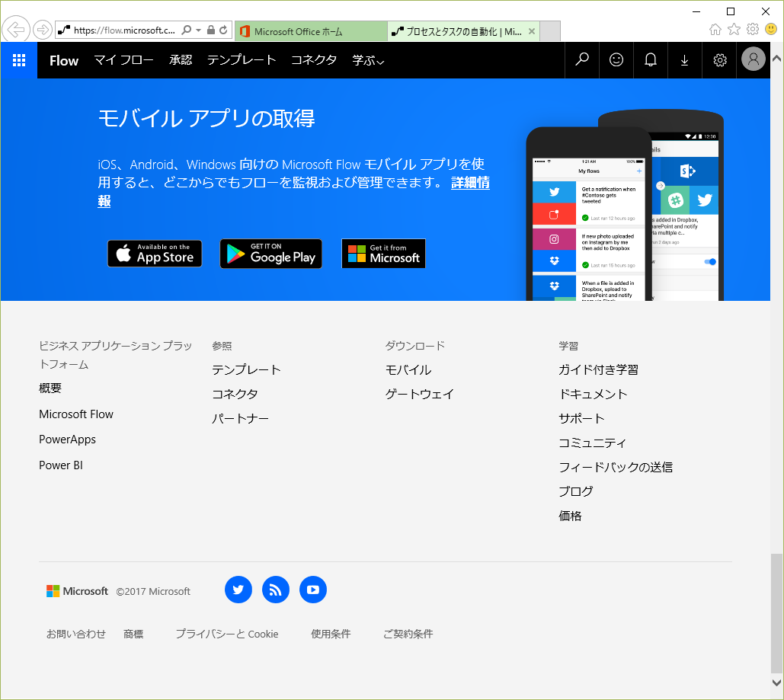
Task: Open the browser tools gear icon
Action: 753,30
